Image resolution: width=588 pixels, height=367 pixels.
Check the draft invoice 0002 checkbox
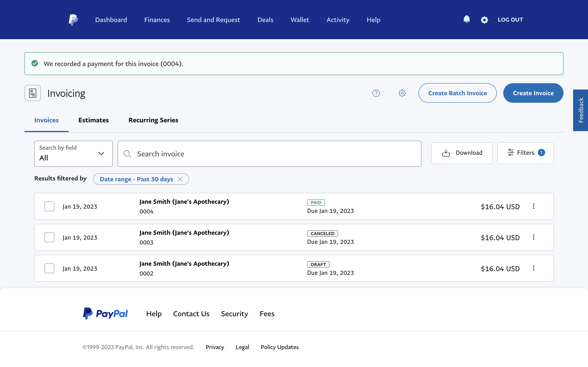49,268
